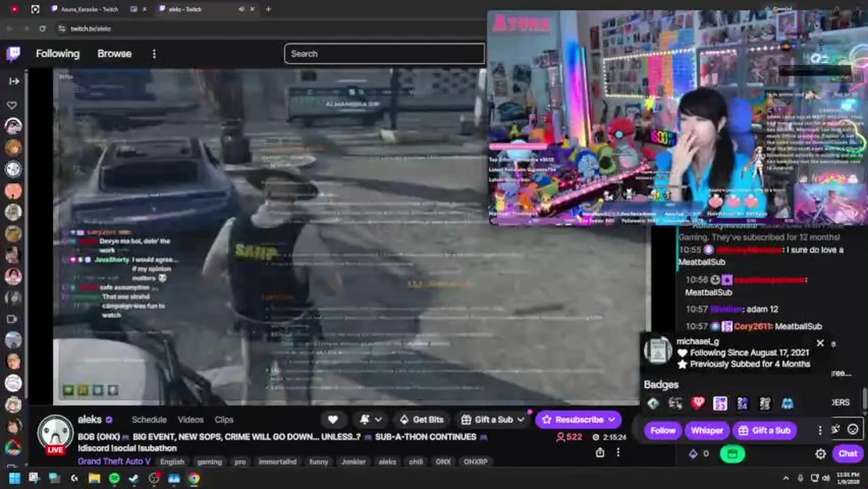Switch to Asuna_Karaoke Twitch browser tab

tap(89, 9)
